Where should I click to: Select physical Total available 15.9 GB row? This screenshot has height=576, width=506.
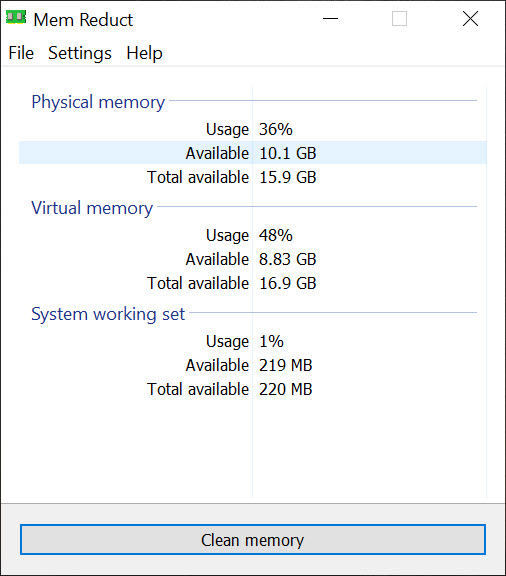pyautogui.click(x=253, y=177)
